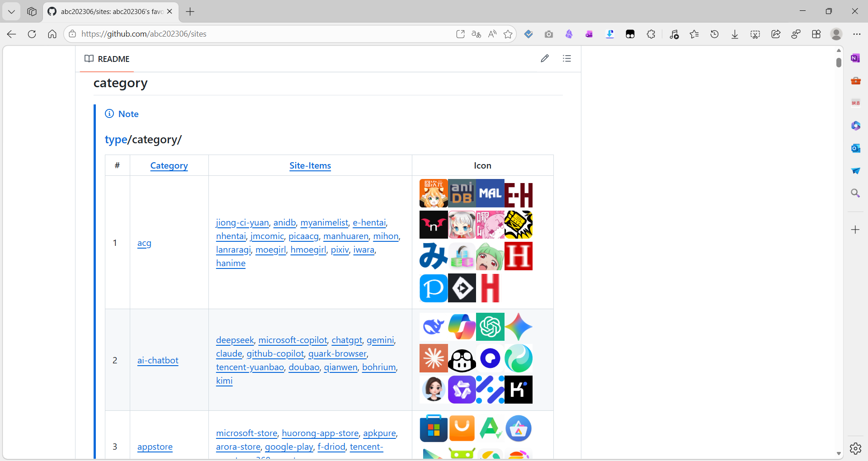The width and height of the screenshot is (868, 461).
Task: Open the README outline list icon
Action: [566, 58]
